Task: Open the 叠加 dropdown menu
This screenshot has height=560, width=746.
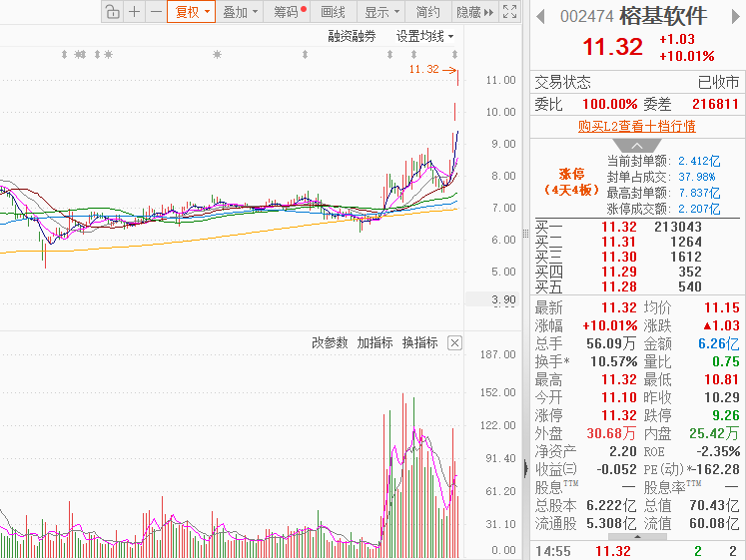Action: click(x=240, y=11)
